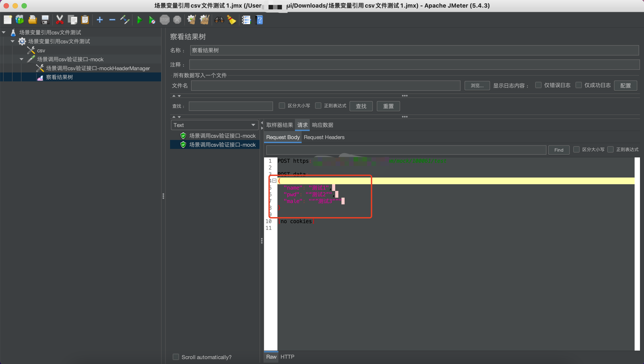Toggle 正则表达式 checkbox beside 查找 field

tap(318, 106)
